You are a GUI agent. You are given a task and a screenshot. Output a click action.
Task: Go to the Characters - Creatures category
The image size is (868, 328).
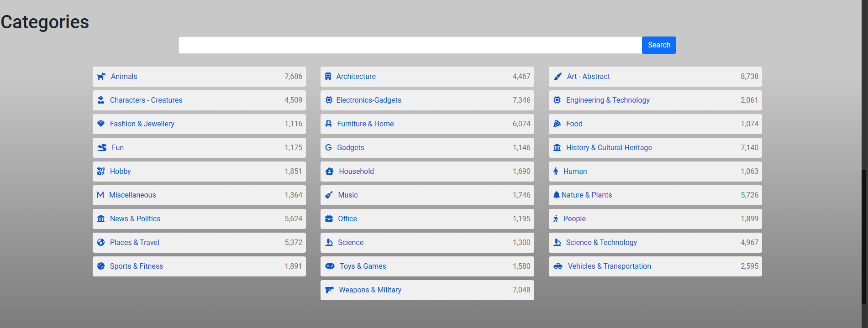[x=146, y=100]
